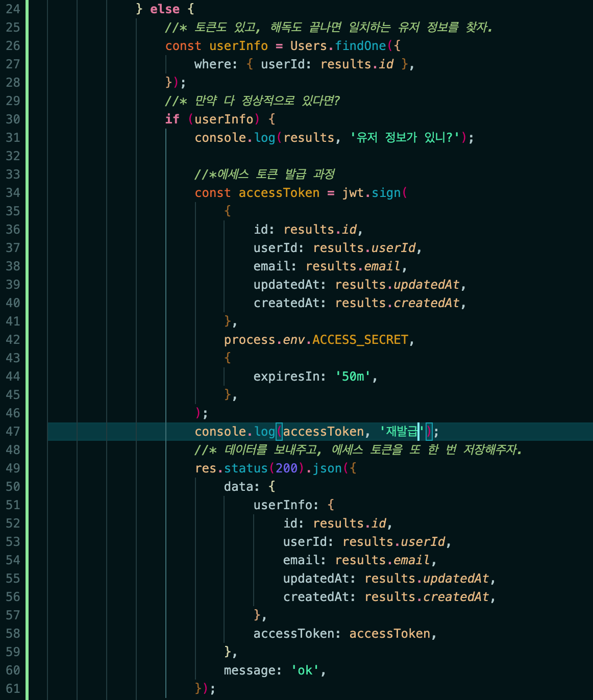Click the accessToken declaration on line 34
Viewport: 593px width, 700px height.
point(279,193)
